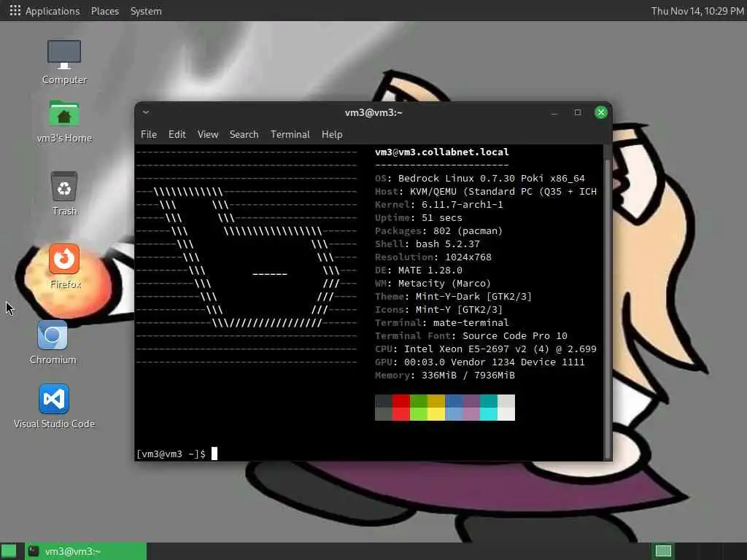Click the CPU line Intel Xeon E5-2697
The height and width of the screenshot is (560, 747).
click(x=485, y=349)
